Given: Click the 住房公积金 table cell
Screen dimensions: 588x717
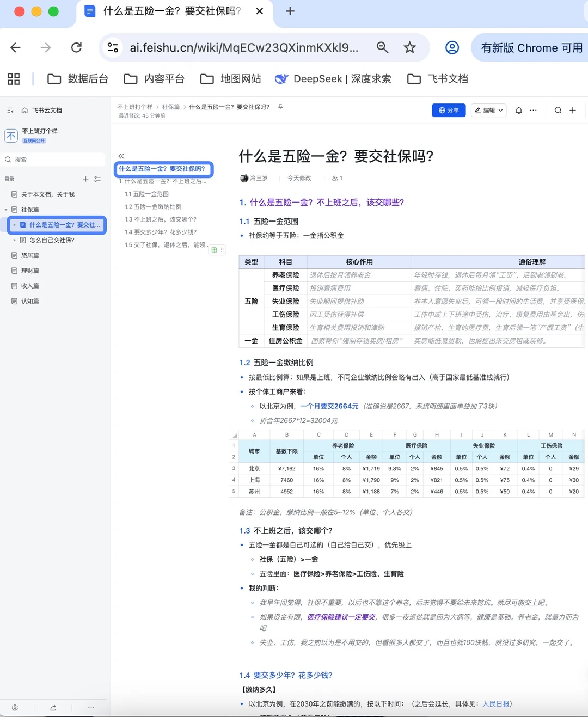Looking at the screenshot, I should click(x=285, y=341).
